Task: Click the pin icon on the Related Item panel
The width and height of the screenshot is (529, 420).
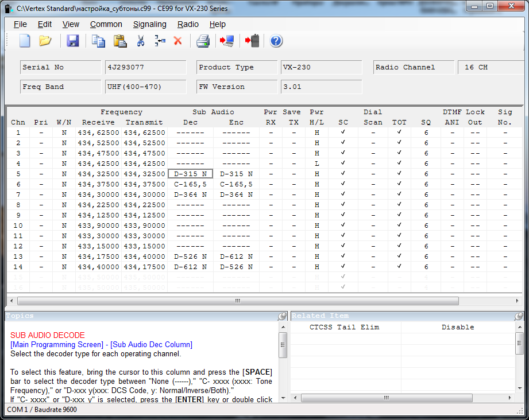Action: click(x=519, y=316)
